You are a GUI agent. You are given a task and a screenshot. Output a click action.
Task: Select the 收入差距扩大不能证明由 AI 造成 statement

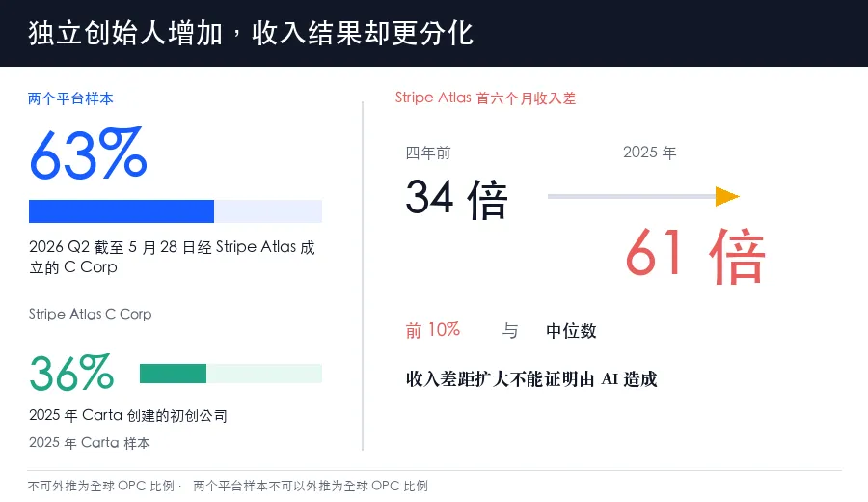click(530, 379)
